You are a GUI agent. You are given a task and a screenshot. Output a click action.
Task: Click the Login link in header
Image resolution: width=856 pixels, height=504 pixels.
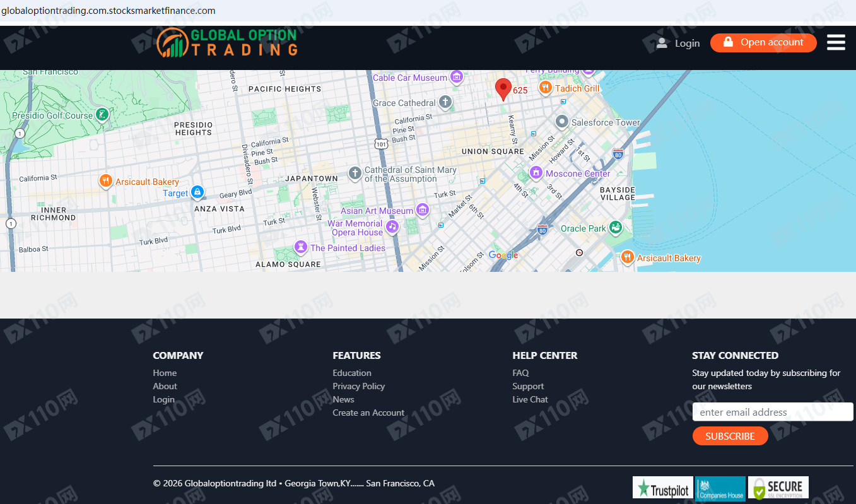pos(679,43)
